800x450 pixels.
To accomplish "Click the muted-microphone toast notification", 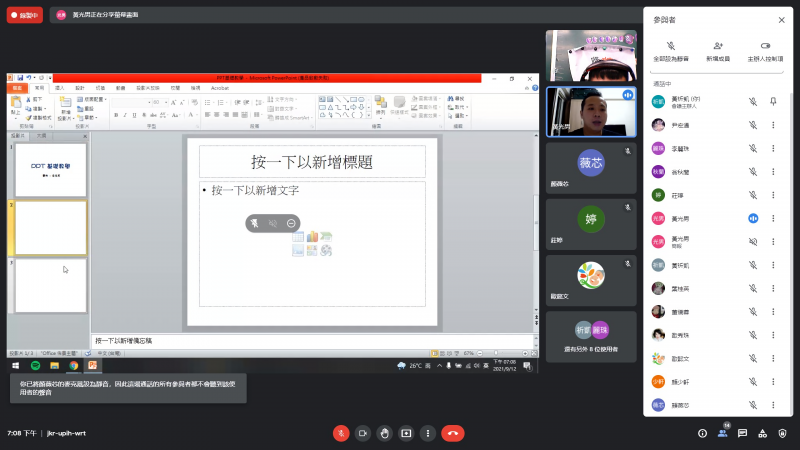I will point(128,388).
